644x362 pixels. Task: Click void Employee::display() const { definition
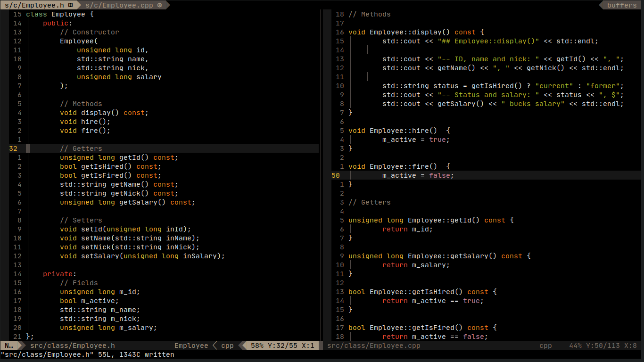point(416,32)
